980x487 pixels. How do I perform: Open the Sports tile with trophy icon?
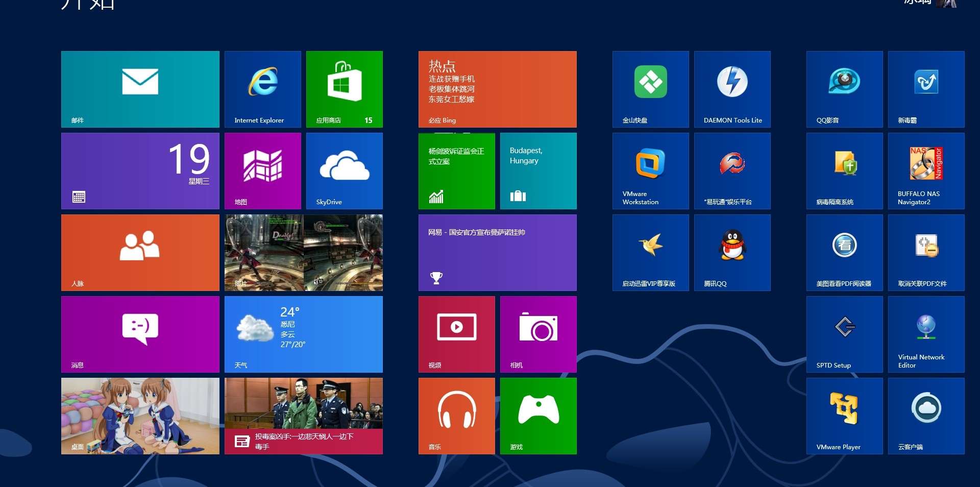pos(498,253)
